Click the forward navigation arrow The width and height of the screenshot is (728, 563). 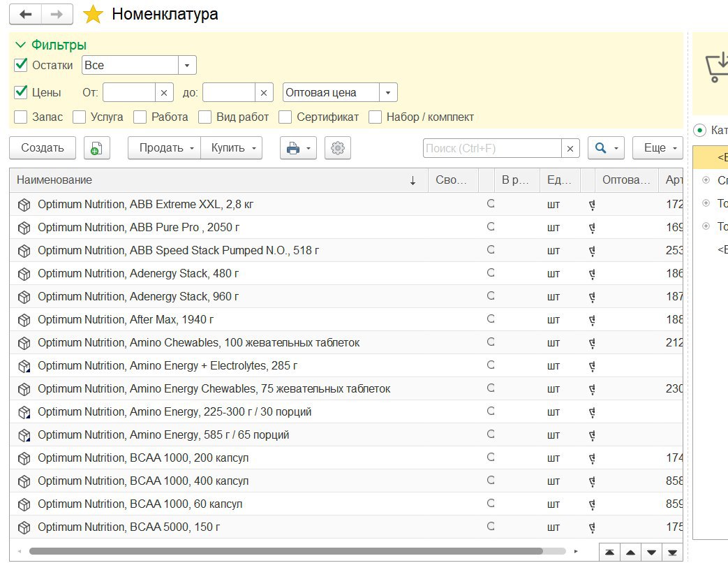(57, 15)
